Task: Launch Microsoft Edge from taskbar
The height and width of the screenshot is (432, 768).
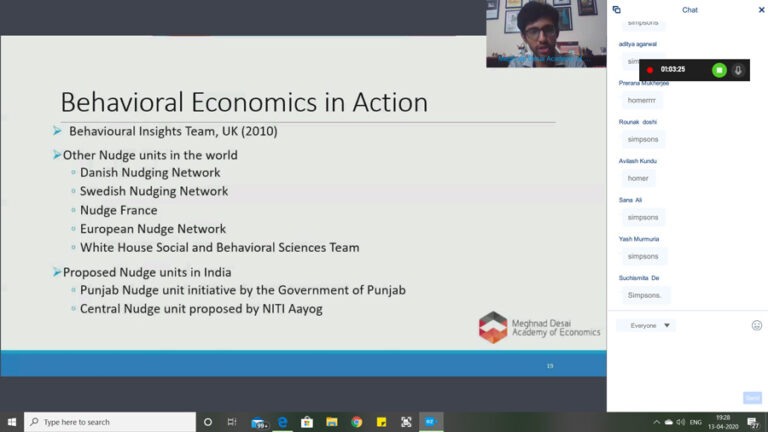Action: pyautogui.click(x=283, y=422)
